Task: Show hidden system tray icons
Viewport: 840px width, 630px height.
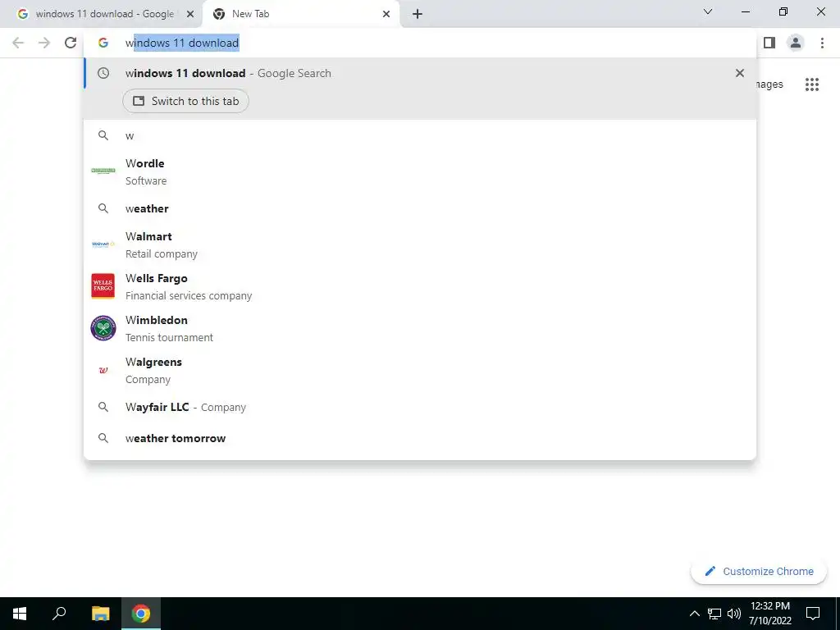Action: [694, 614]
